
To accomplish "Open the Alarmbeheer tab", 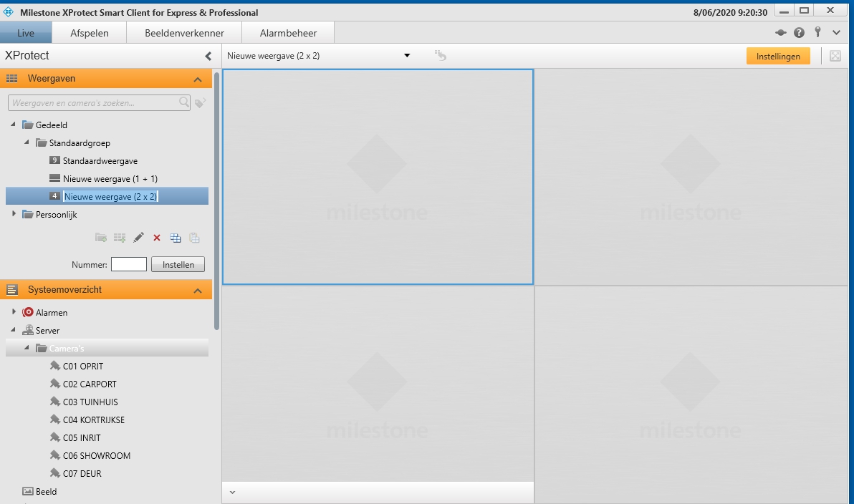I will click(288, 33).
